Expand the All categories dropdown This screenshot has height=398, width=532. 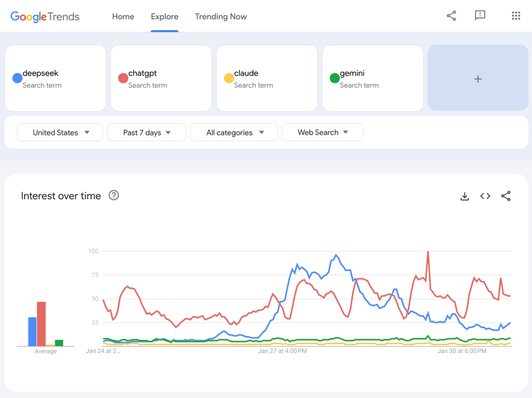point(234,132)
